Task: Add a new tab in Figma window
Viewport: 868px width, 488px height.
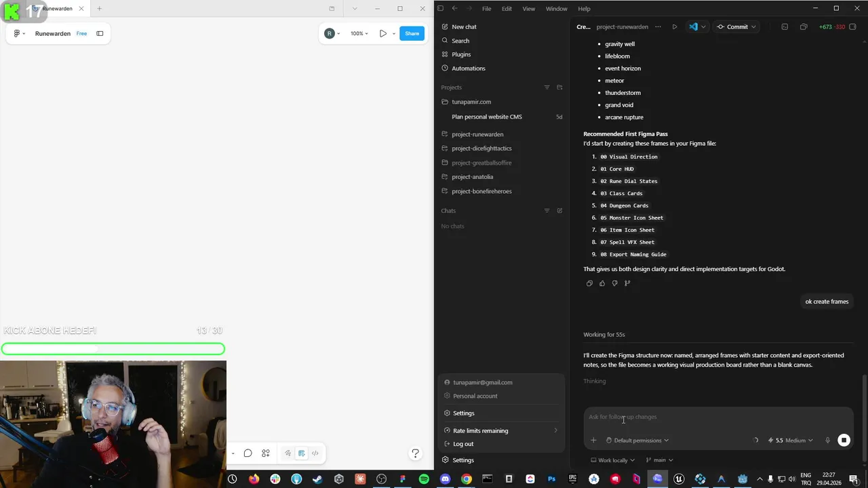Action: (x=99, y=9)
